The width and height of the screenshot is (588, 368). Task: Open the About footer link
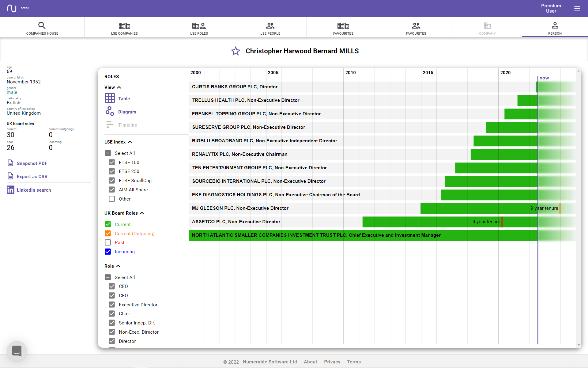click(310, 362)
